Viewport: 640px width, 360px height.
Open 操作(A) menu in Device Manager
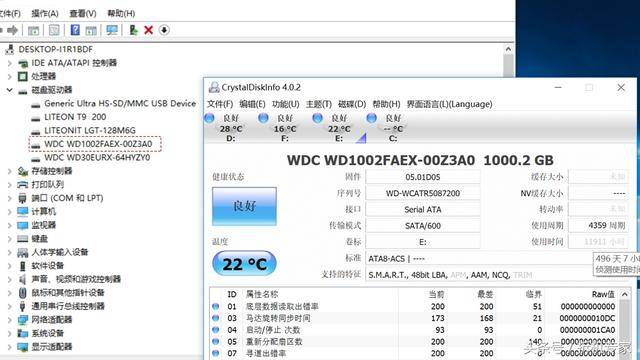[45, 13]
